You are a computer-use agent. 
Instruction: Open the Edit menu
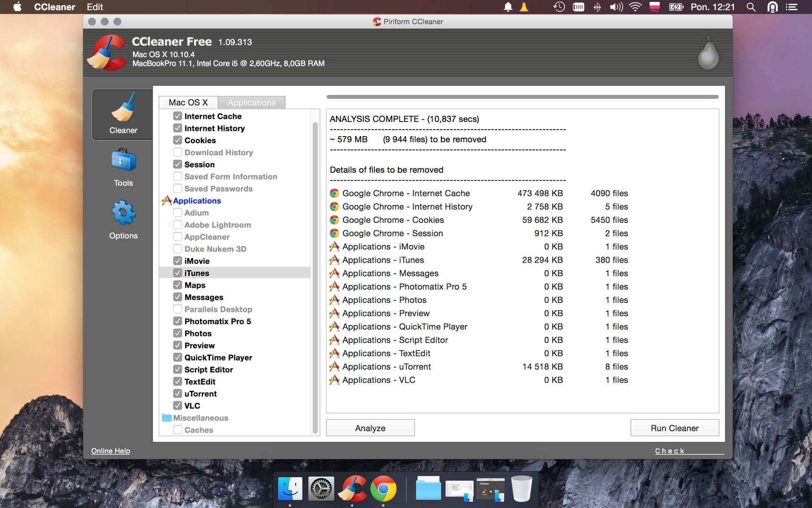coord(95,7)
